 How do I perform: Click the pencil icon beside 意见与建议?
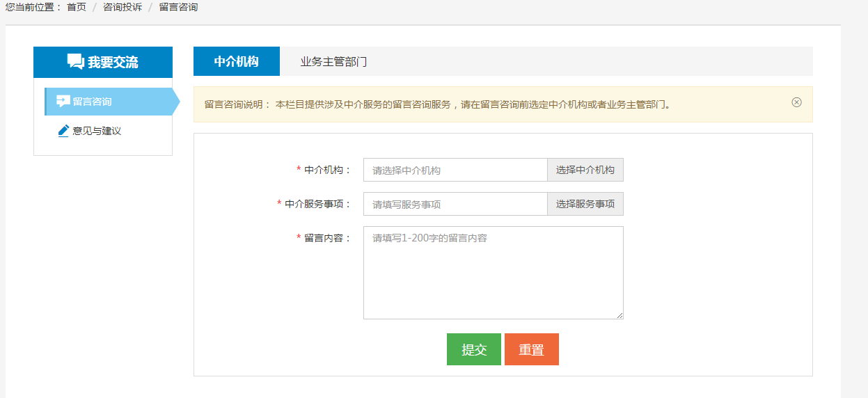(x=63, y=131)
